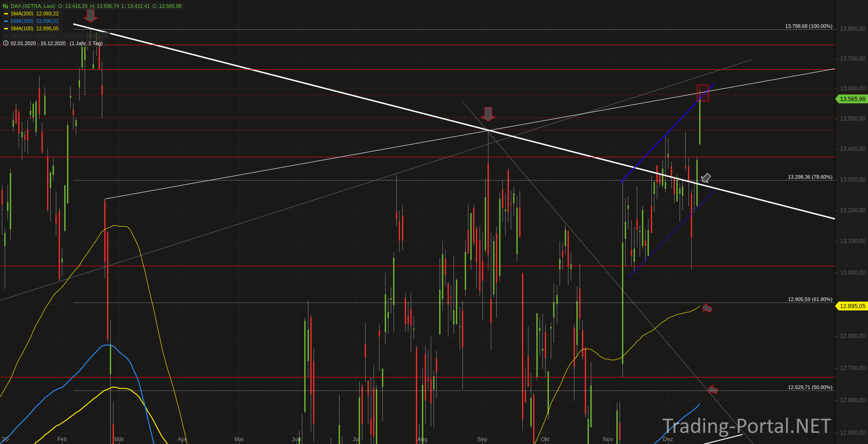This screenshot has height=444, width=868.
Task: Click the 12.800,00 price axis label
Action: coord(853,336)
